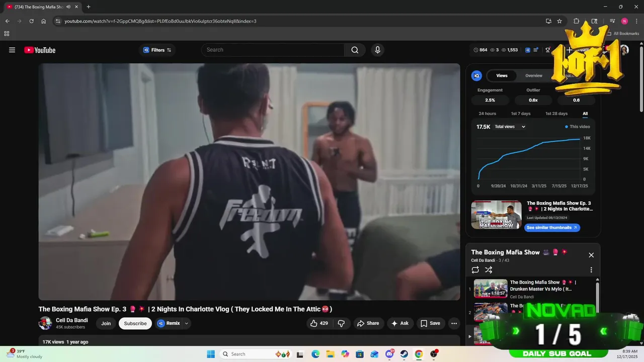Expand the Remix dropdown arrow
This screenshot has width=644, height=362.
tap(187, 323)
